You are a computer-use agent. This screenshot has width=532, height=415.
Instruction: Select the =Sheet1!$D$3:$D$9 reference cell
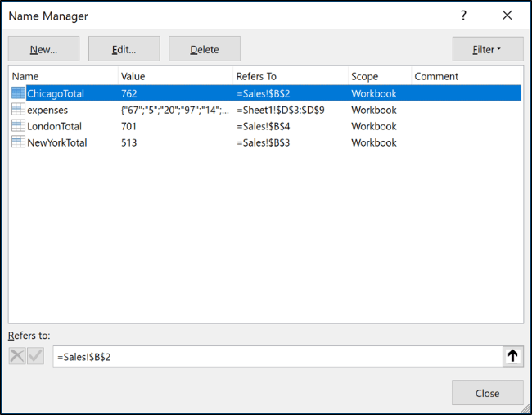290,110
